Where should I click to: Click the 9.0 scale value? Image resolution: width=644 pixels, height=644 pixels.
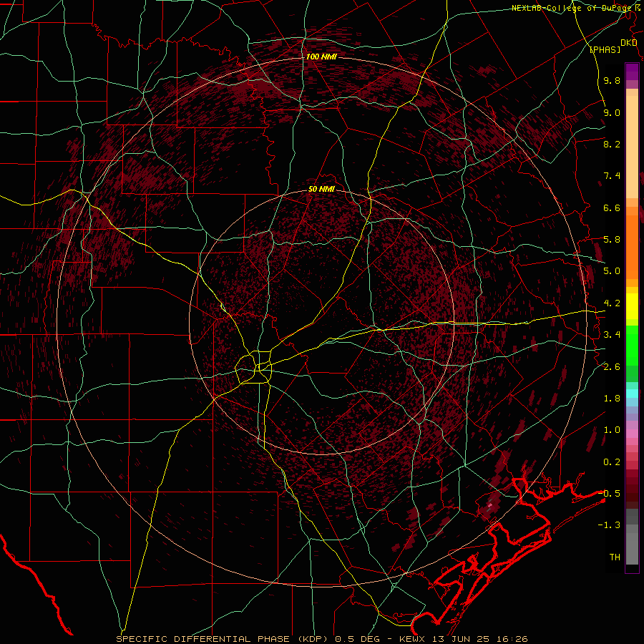[x=612, y=112]
